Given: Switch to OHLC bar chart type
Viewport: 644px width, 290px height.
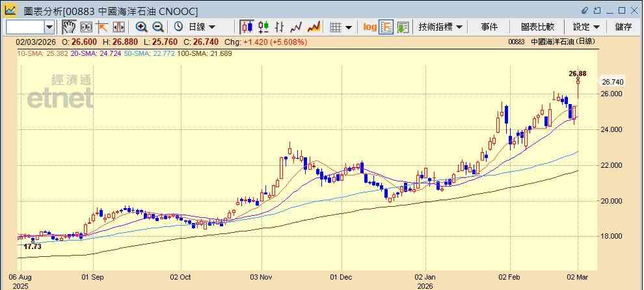Looking at the screenshot, I should pos(280,27).
